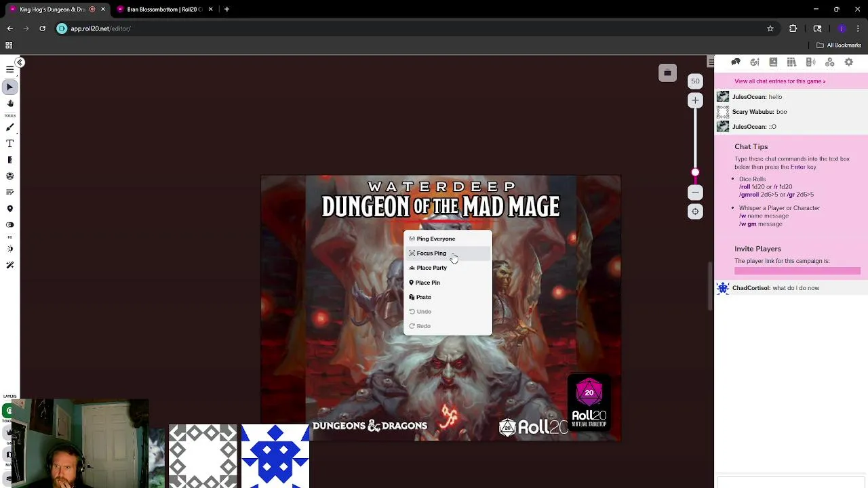This screenshot has height=488, width=868.
Task: Bookmark this page with star icon
Action: (x=770, y=28)
